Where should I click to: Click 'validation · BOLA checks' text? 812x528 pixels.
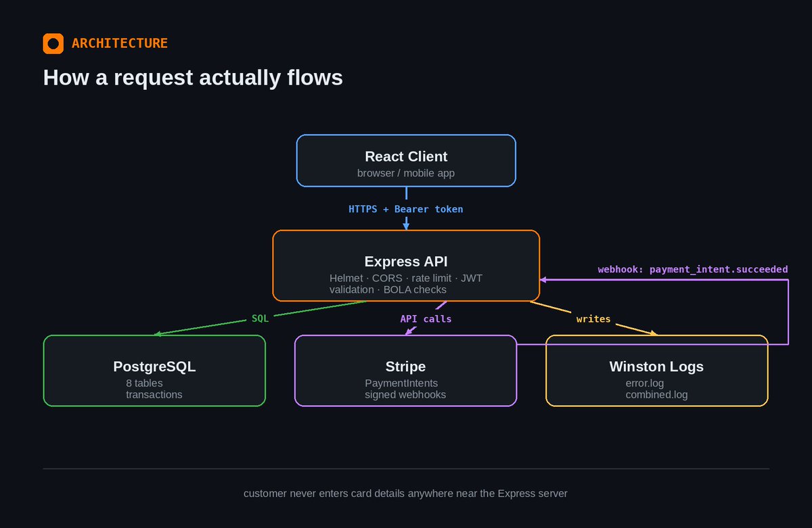click(x=388, y=289)
